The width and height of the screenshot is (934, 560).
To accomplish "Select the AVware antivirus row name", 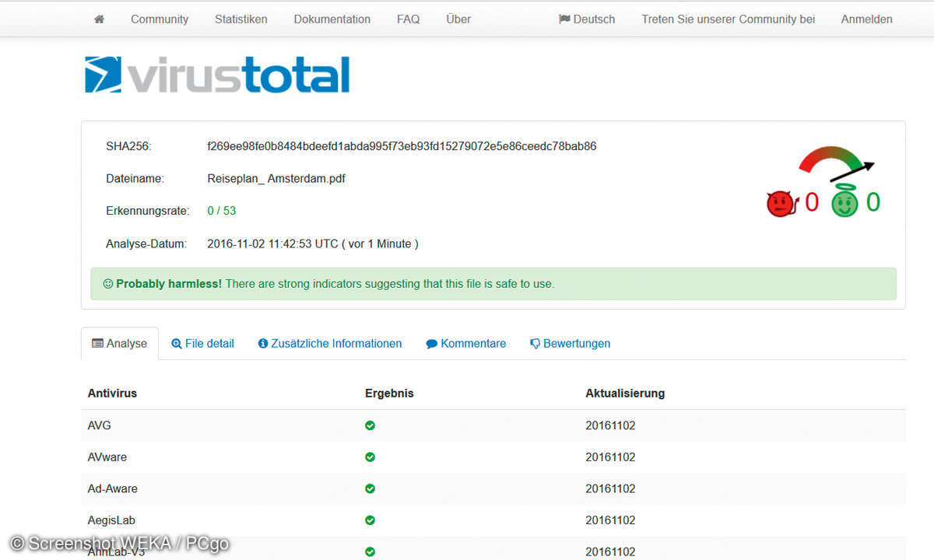I will 107,457.
